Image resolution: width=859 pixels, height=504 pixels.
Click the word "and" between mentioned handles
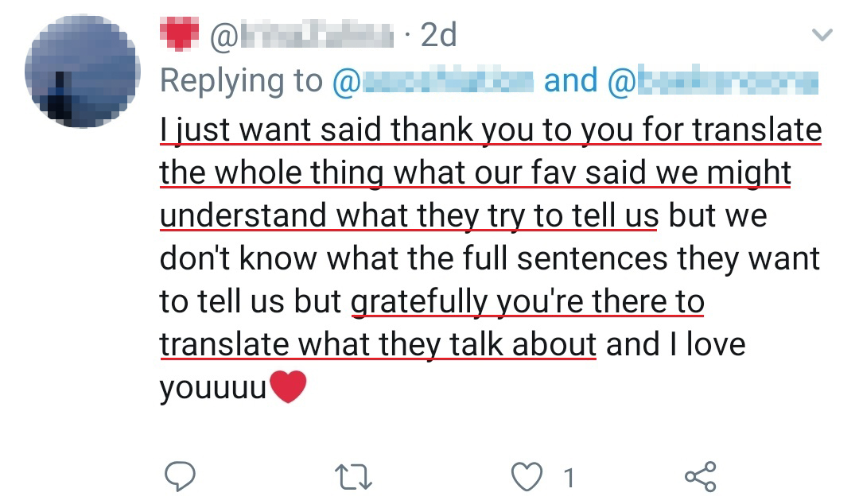coord(570,81)
